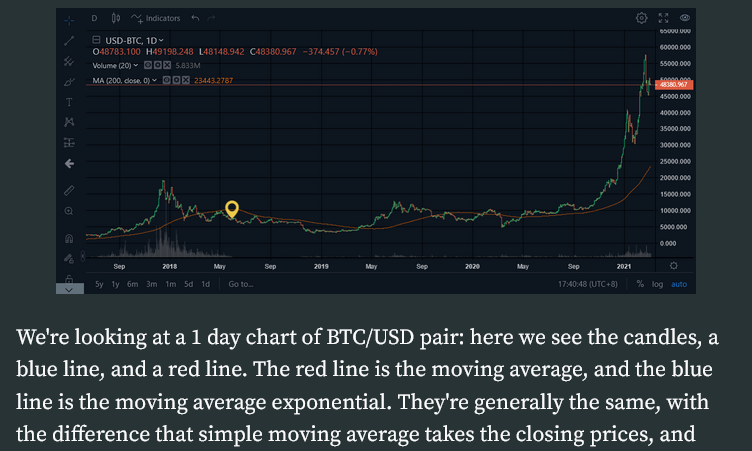The width and height of the screenshot is (752, 451).
Task: Enable auto scale mode
Action: tap(679, 284)
